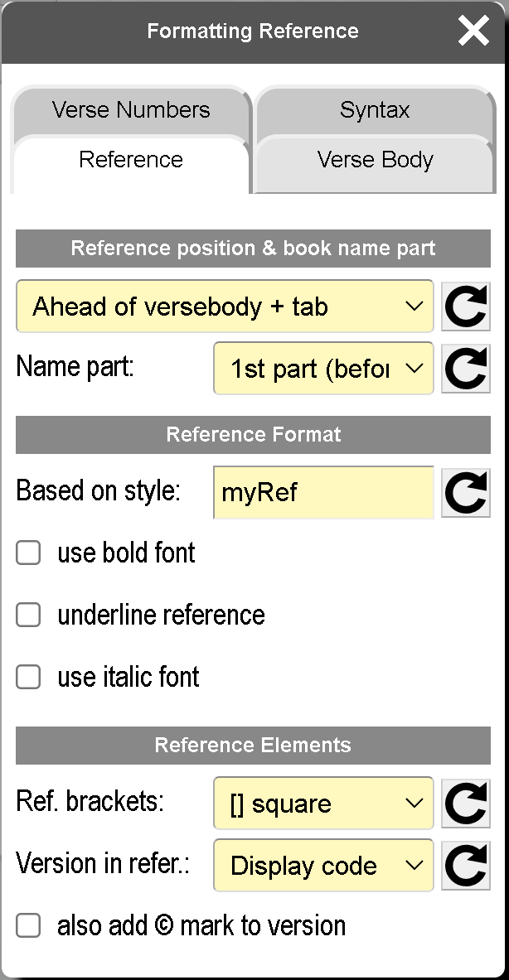Close the Formatting Reference dialog
Image resolution: width=509 pixels, height=980 pixels.
[473, 31]
